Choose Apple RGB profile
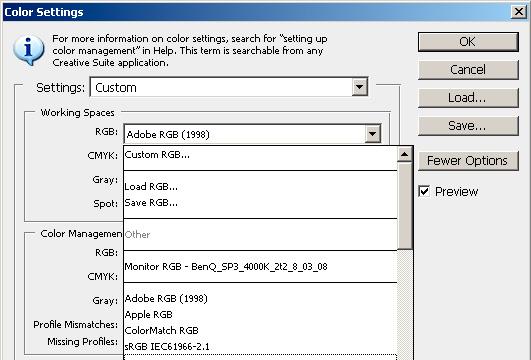The image size is (531, 360). 260,315
